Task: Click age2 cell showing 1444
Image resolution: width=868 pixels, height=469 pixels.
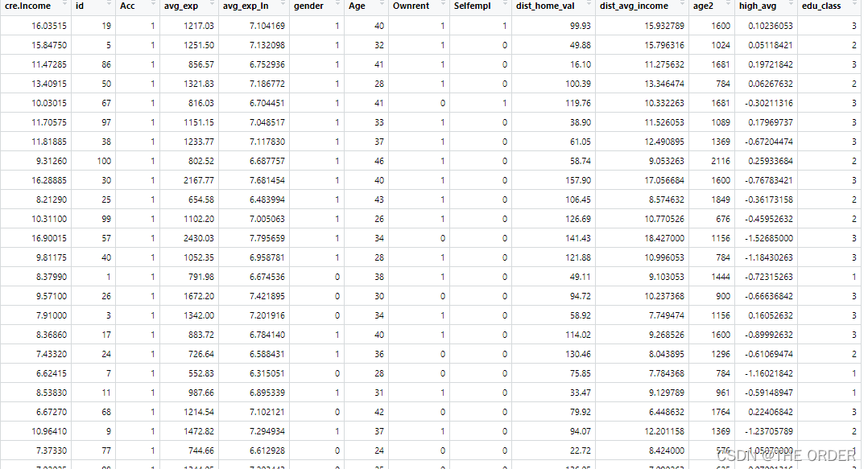Action: point(721,277)
